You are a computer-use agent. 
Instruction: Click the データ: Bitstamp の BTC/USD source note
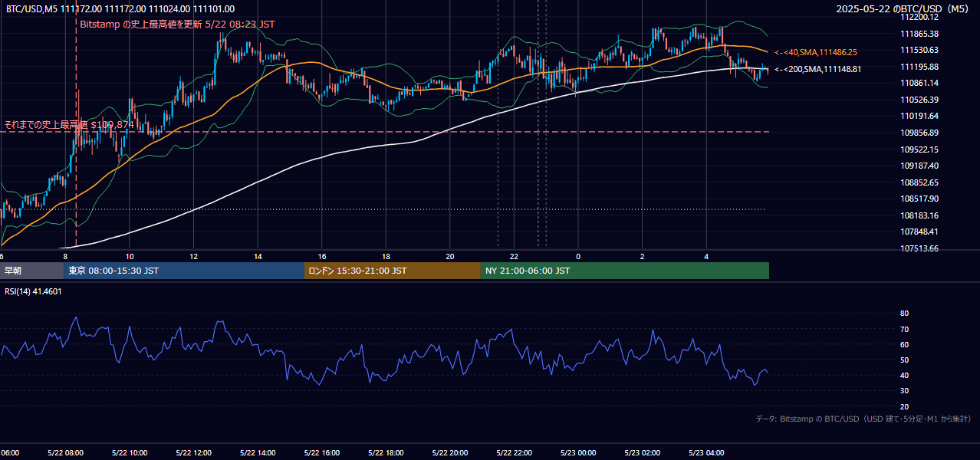(863, 419)
